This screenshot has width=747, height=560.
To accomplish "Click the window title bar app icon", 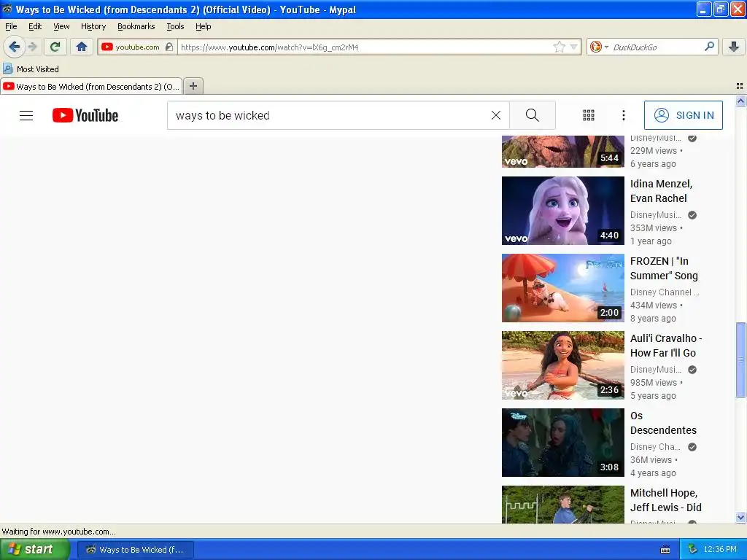I will [7, 9].
